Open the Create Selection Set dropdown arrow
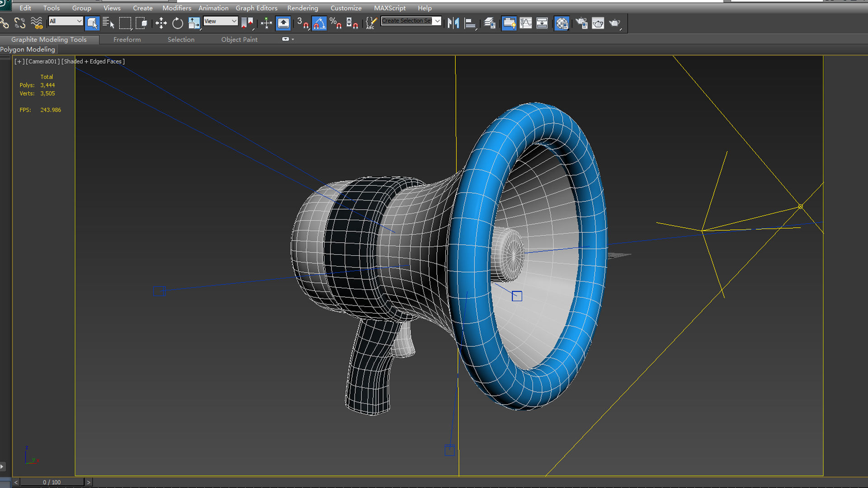This screenshot has height=488, width=868. [437, 21]
